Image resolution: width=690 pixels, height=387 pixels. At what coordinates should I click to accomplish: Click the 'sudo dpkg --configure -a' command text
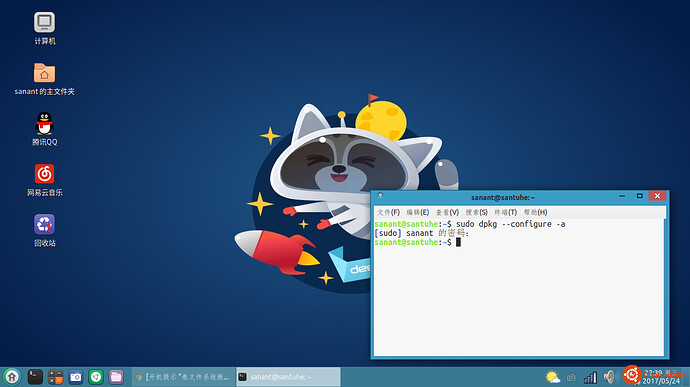(510, 224)
